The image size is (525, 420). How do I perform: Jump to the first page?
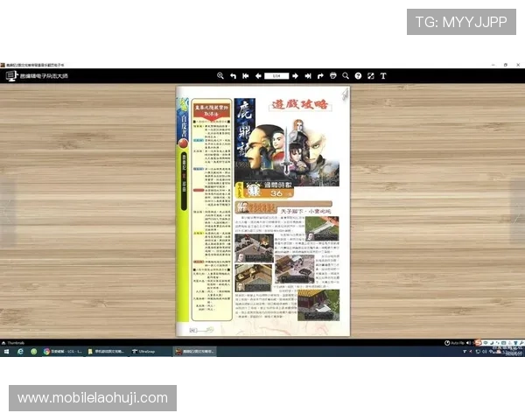pyautogui.click(x=246, y=76)
